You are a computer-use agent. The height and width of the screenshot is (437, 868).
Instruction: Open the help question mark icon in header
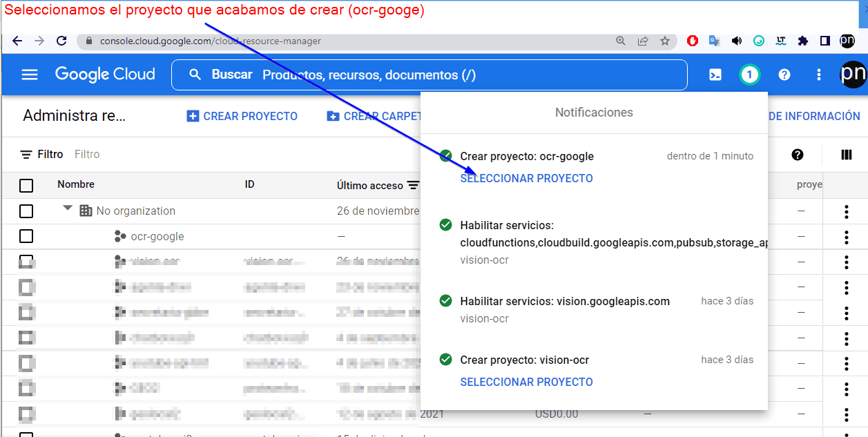(x=784, y=75)
